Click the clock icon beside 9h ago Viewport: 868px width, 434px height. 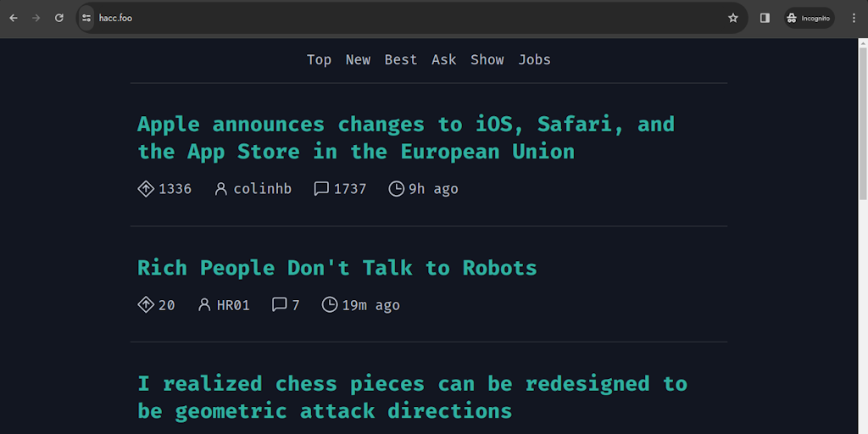tap(397, 189)
